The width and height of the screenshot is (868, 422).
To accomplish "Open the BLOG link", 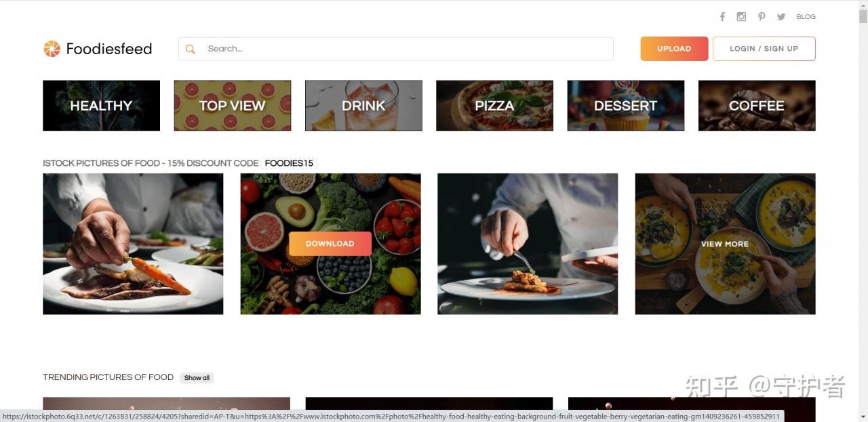I will coord(806,17).
